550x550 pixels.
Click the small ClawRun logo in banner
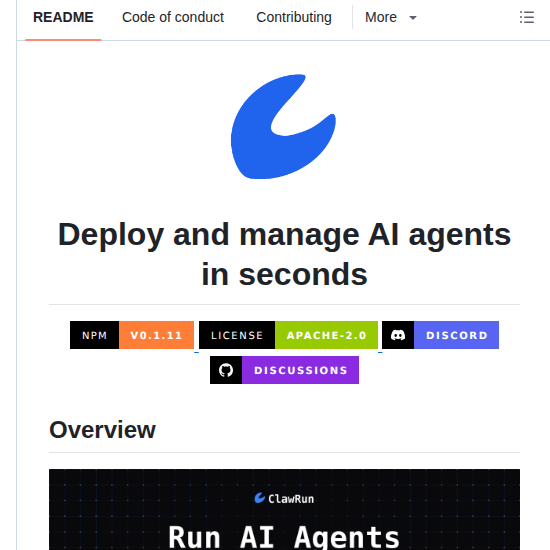click(x=260, y=498)
